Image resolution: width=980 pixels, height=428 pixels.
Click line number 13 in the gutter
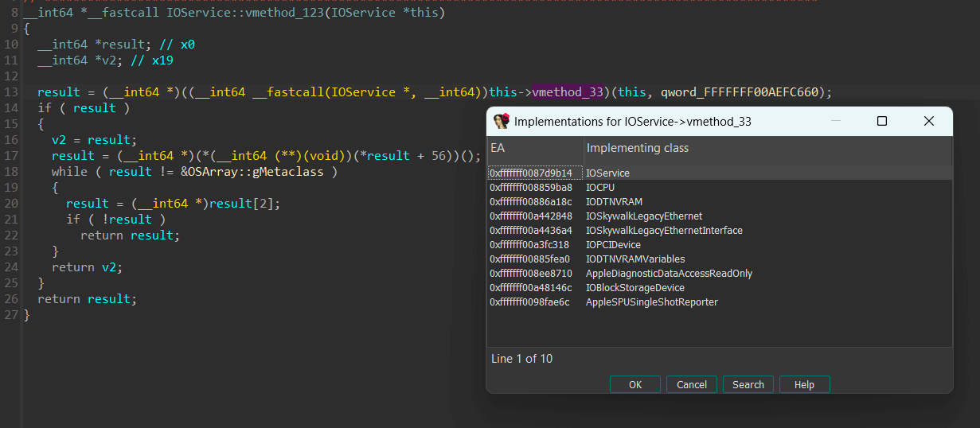(x=11, y=92)
